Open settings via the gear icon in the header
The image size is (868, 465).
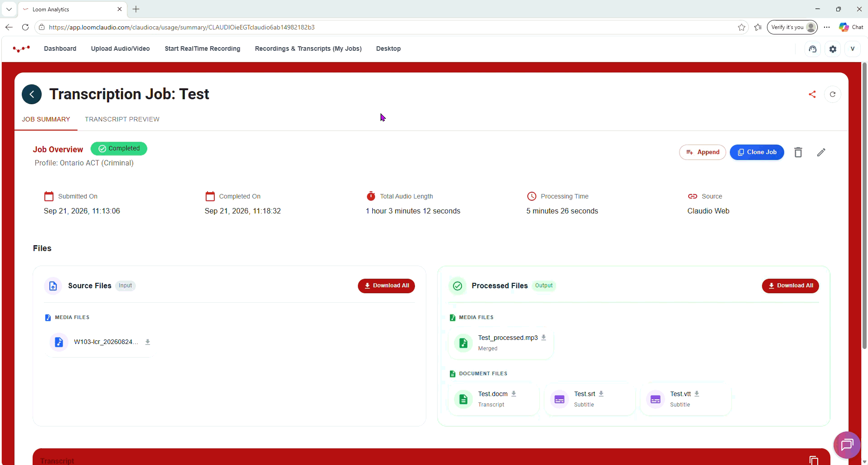tap(833, 49)
